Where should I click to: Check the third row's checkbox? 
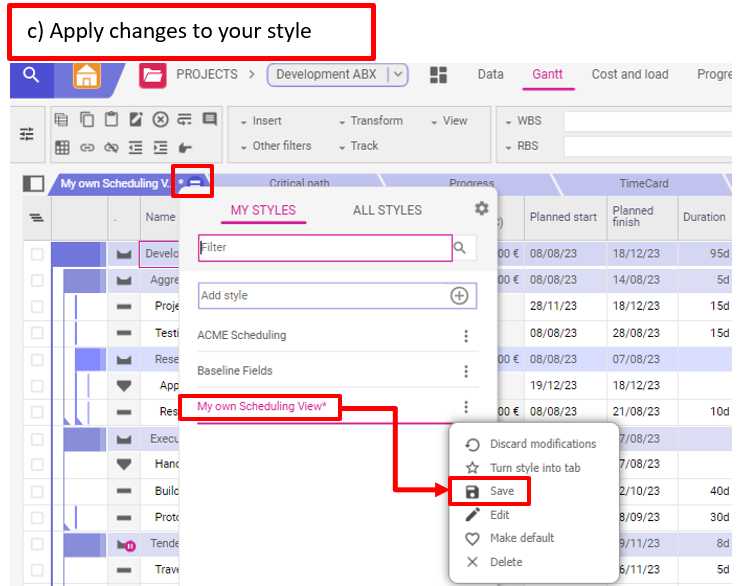37,306
